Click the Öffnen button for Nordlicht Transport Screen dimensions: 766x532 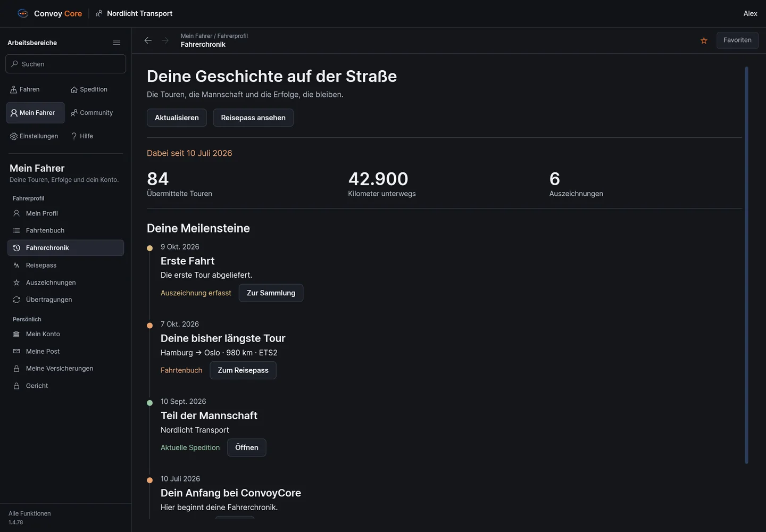point(247,447)
